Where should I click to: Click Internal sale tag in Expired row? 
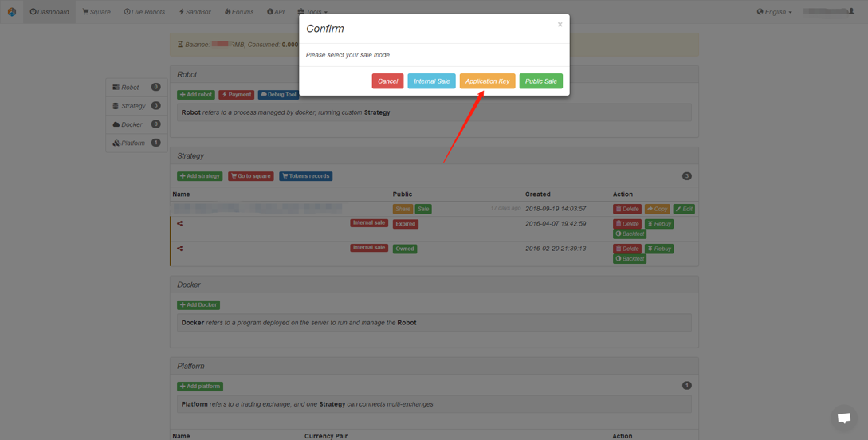[x=369, y=223]
